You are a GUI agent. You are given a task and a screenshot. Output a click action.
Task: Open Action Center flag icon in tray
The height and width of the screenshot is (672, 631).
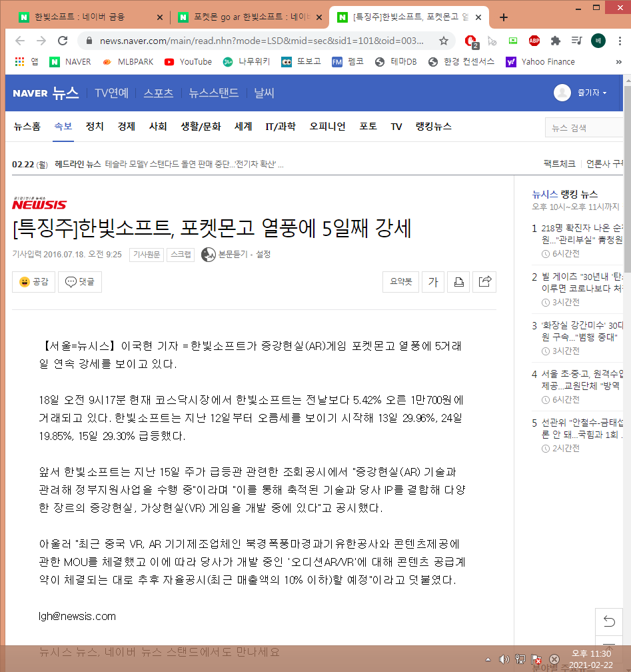click(x=536, y=659)
